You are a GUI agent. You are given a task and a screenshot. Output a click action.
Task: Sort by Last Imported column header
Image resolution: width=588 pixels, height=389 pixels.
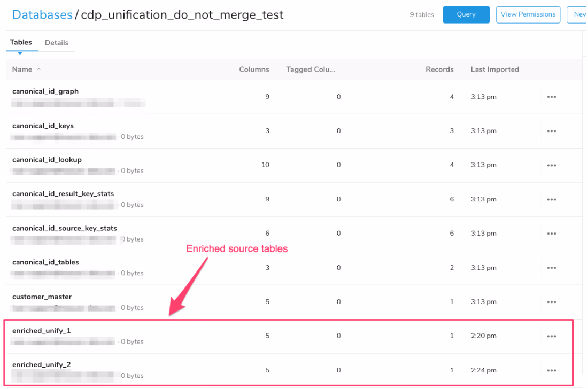(x=494, y=69)
